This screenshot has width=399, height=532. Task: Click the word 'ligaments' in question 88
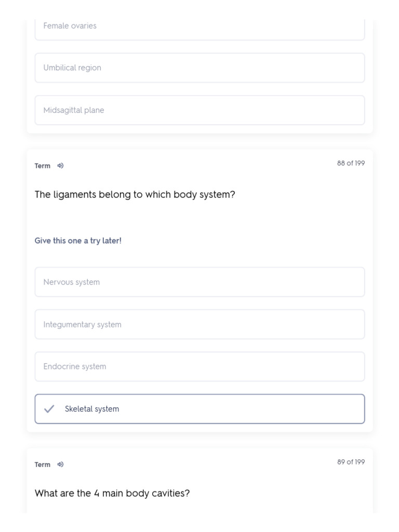point(75,194)
